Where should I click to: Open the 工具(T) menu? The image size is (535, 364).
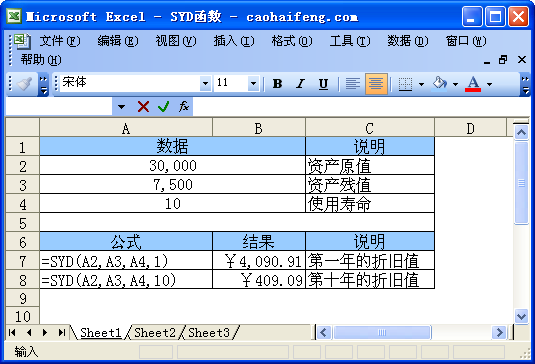point(350,41)
